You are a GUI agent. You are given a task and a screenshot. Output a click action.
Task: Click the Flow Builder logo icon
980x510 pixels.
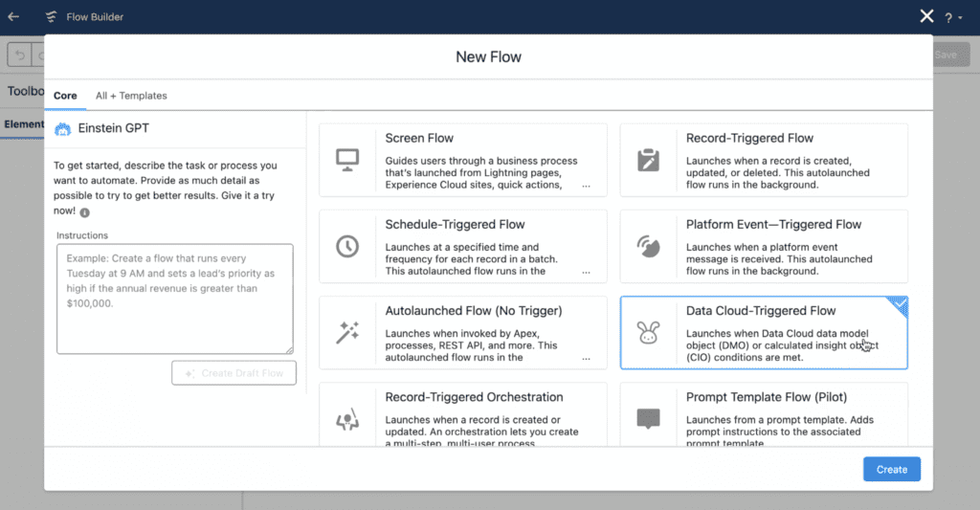pyautogui.click(x=52, y=17)
